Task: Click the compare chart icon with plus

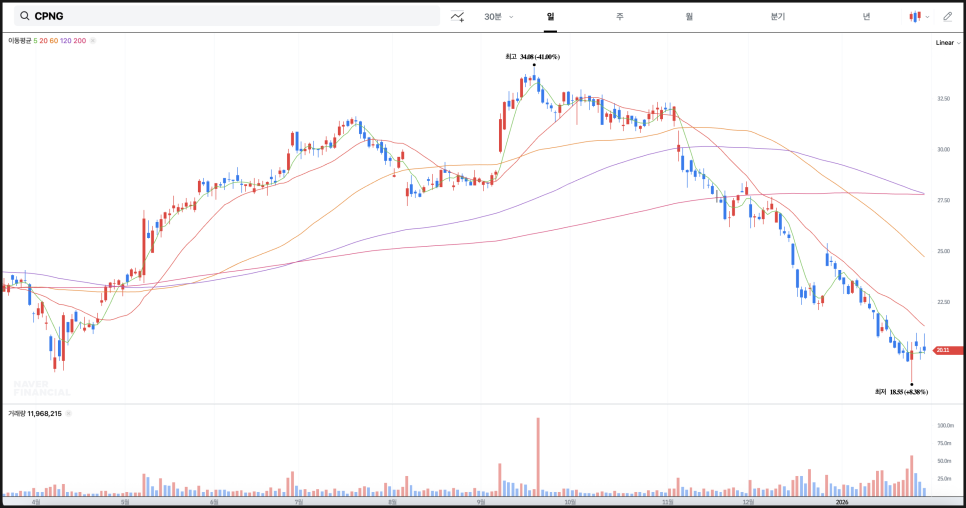Action: click(458, 16)
